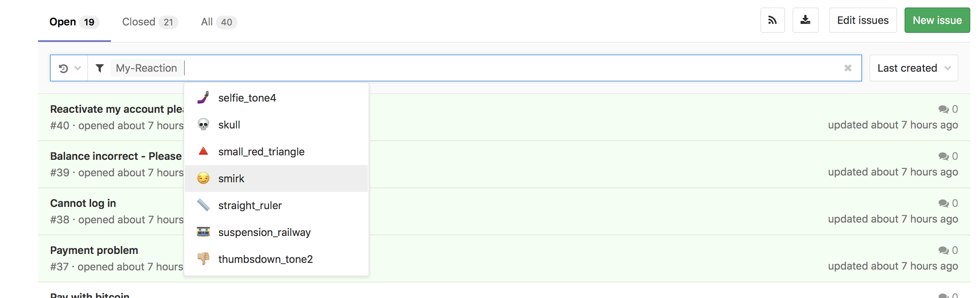Image resolution: width=980 pixels, height=298 pixels.
Task: Open the recent searches history dropdown
Action: pyautogui.click(x=69, y=68)
